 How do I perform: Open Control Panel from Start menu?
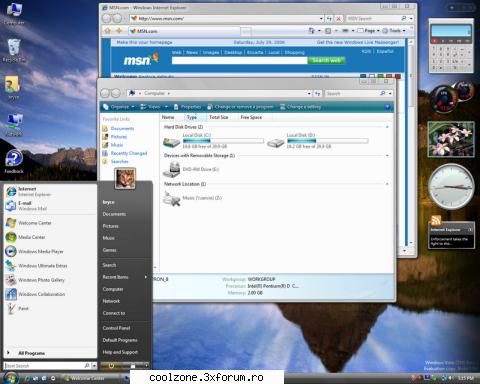tap(116, 328)
